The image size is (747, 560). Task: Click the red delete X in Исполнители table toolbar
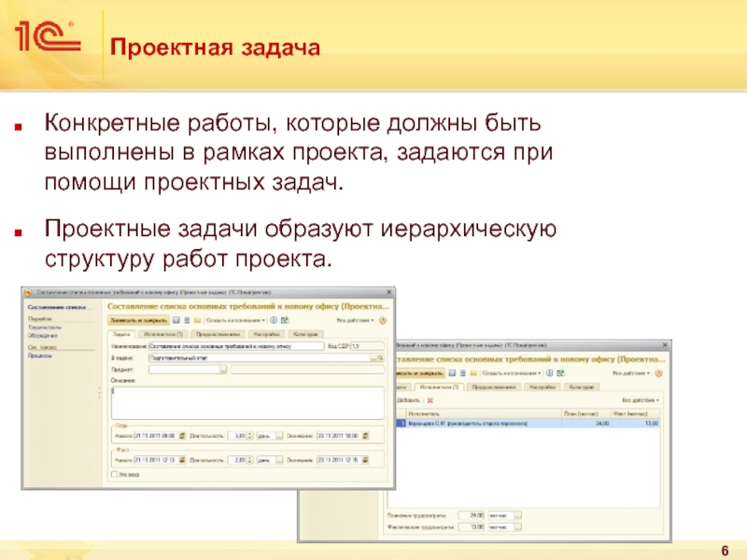430,400
